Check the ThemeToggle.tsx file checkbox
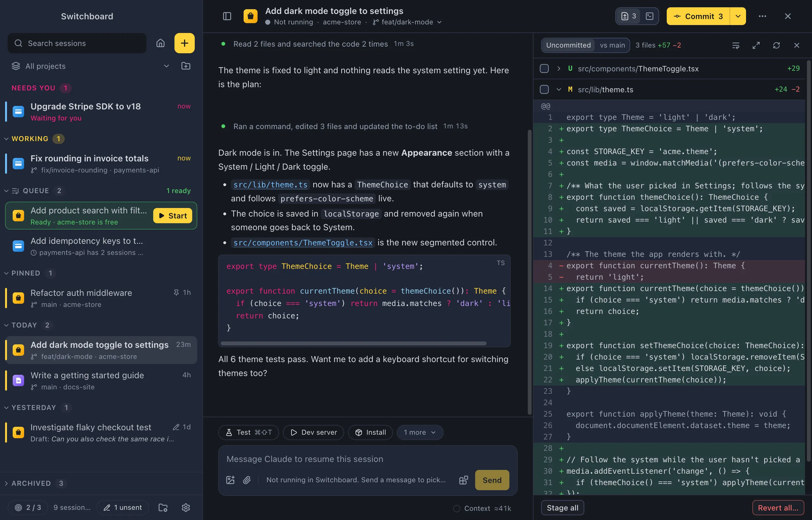This screenshot has width=812, height=520. pyautogui.click(x=544, y=68)
